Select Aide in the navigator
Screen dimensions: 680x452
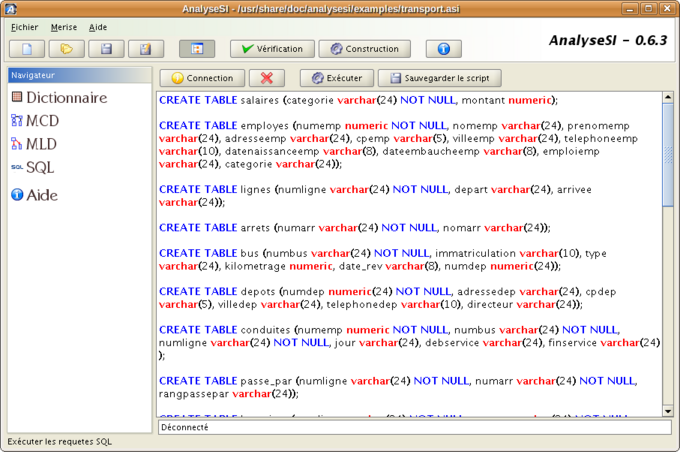(34, 195)
